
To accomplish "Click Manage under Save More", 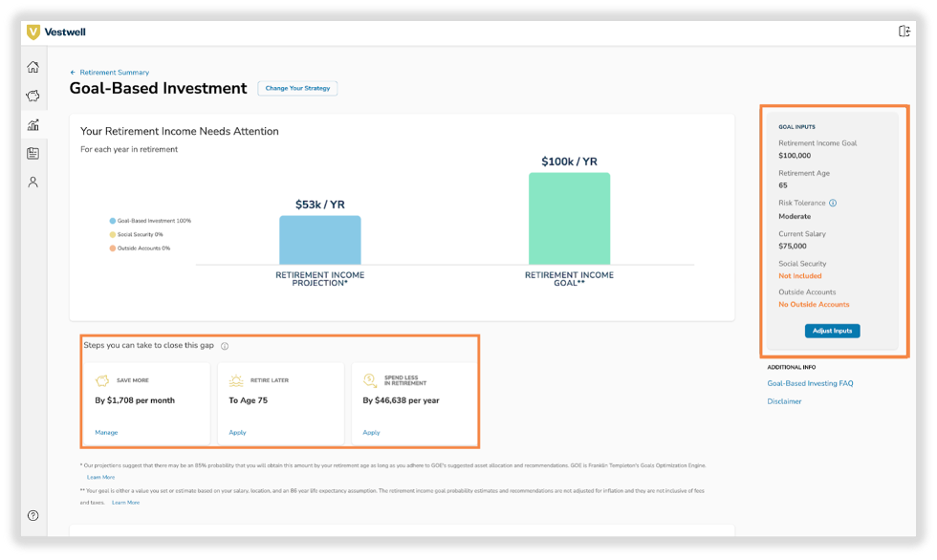I will click(105, 432).
